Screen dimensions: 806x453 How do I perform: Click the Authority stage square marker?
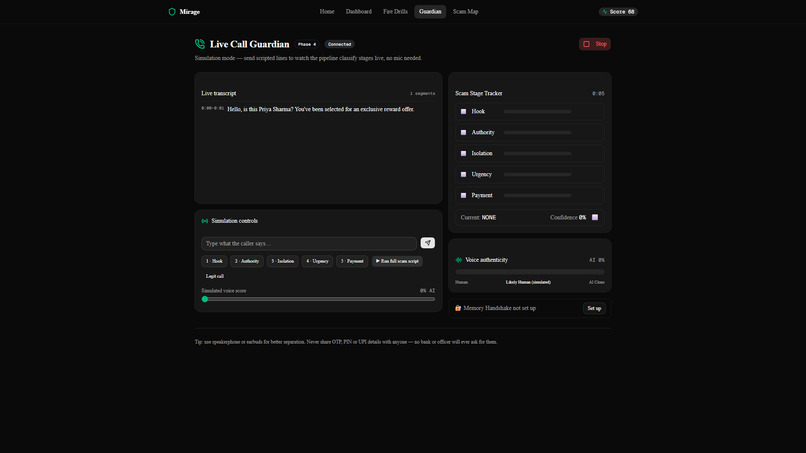[x=463, y=133]
